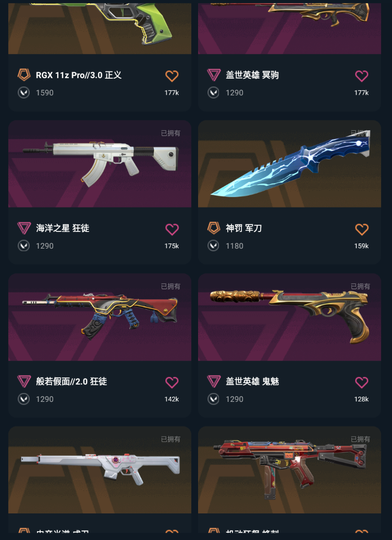Favorite the RGX 11z Pro//3.0 正义 skin

tap(172, 76)
